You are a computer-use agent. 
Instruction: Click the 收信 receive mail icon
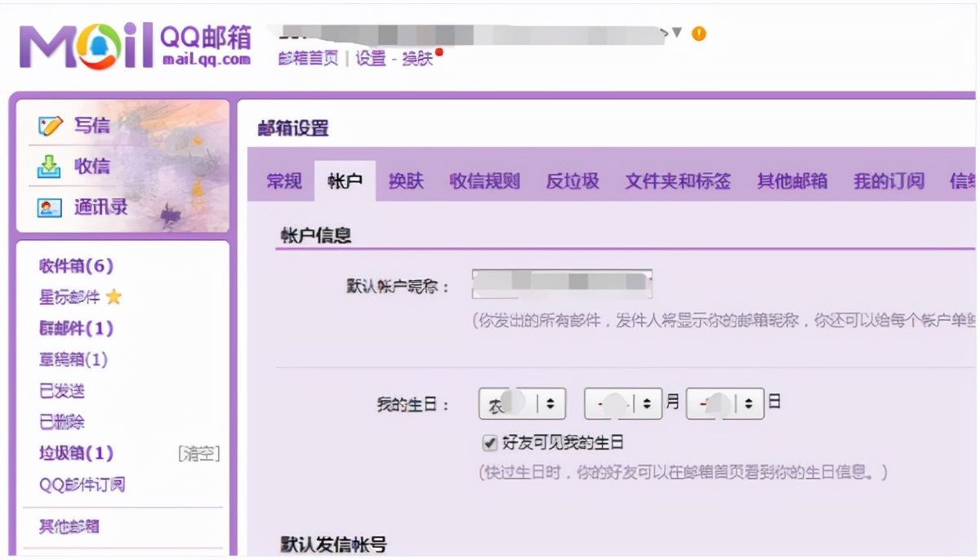pos(49,166)
